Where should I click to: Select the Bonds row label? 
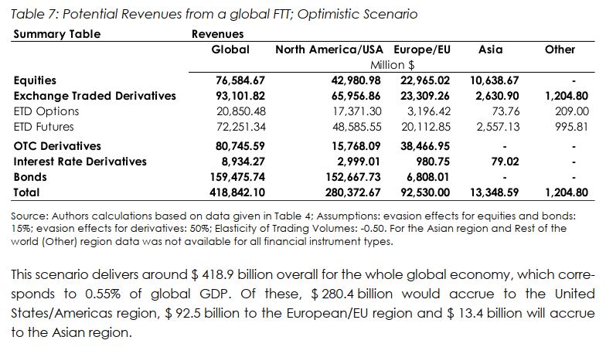29,177
